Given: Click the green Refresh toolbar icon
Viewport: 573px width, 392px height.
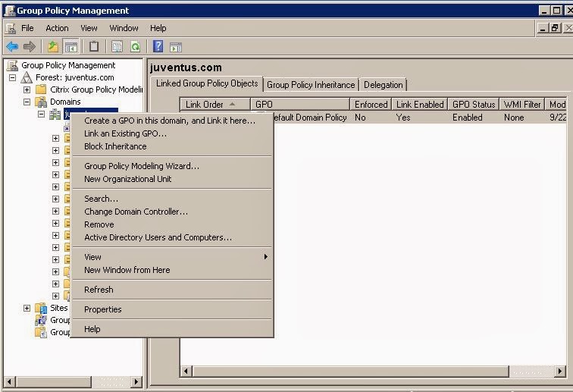Looking at the screenshot, I should coord(135,47).
